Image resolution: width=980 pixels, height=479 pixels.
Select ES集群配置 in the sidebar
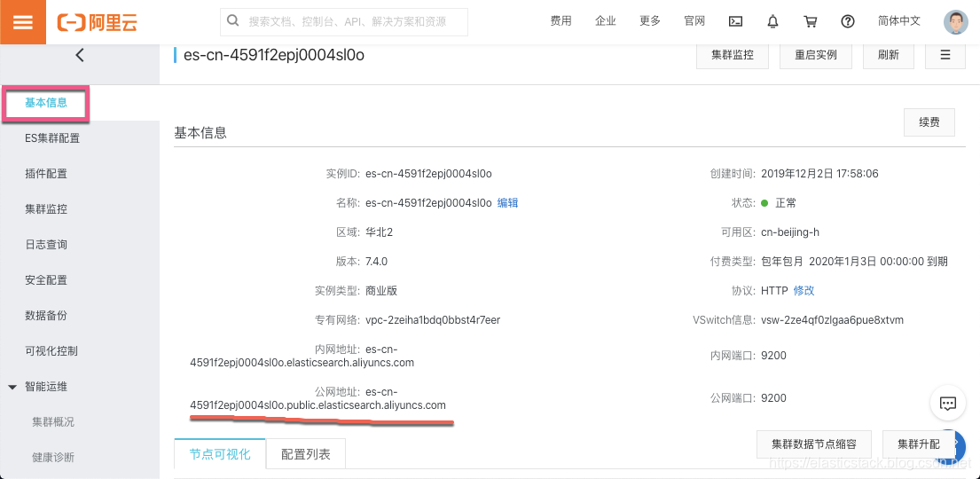click(x=52, y=138)
